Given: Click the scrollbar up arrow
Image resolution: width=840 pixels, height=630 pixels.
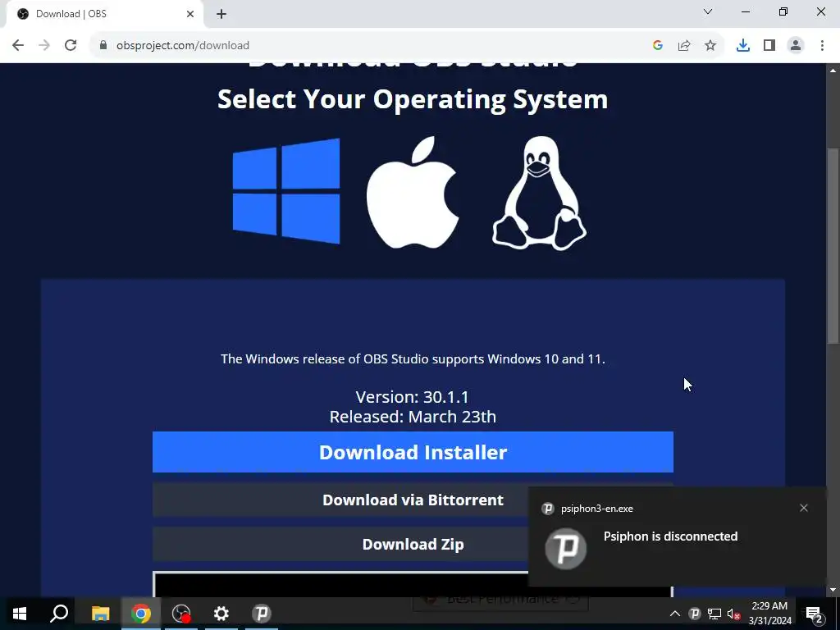Looking at the screenshot, I should [833, 70].
